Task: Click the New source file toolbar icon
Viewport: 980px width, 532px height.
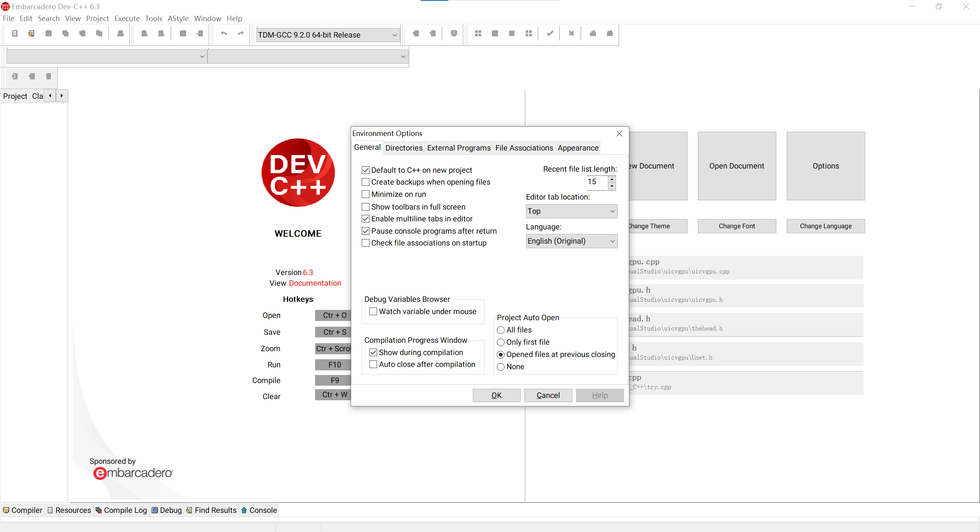Action: [x=15, y=34]
